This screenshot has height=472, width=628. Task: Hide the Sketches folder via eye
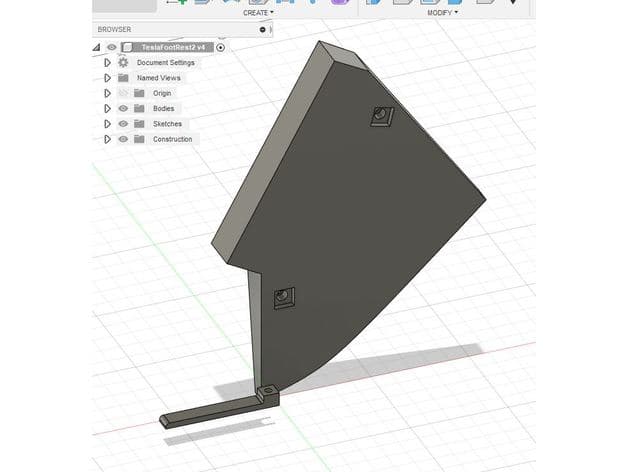[x=123, y=123]
